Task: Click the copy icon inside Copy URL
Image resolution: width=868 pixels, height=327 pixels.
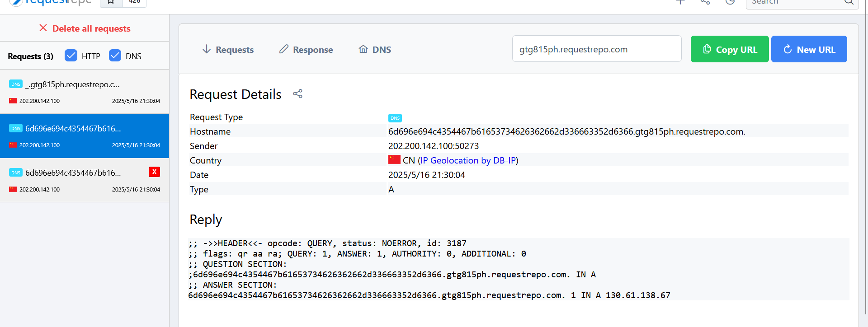Action: (x=707, y=49)
